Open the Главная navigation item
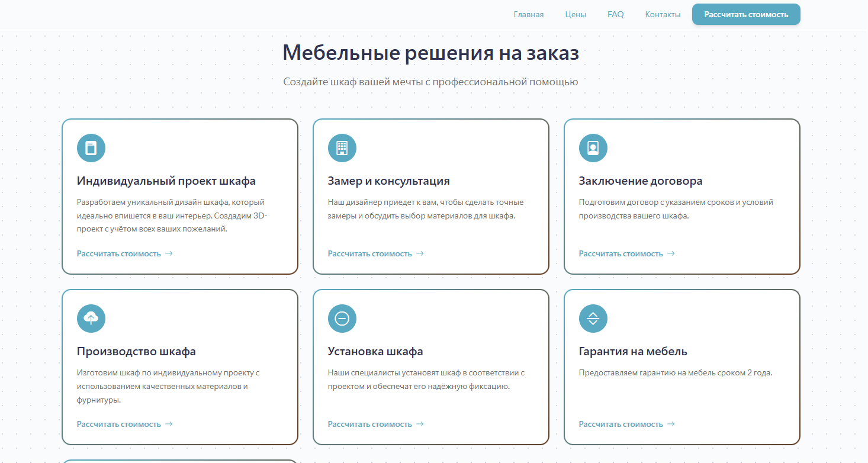 click(528, 15)
